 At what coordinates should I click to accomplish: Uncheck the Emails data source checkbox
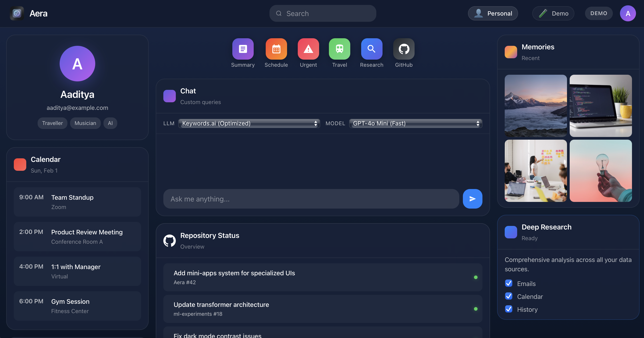click(508, 283)
